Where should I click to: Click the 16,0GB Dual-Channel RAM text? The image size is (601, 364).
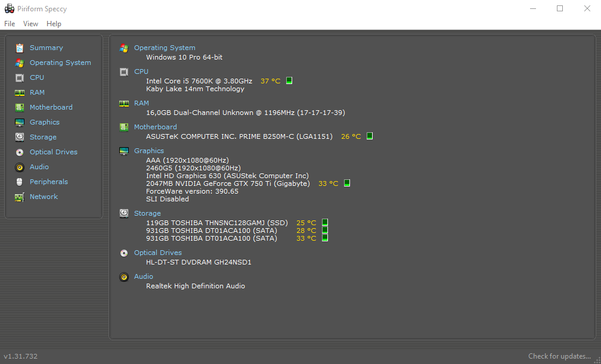tap(245, 113)
